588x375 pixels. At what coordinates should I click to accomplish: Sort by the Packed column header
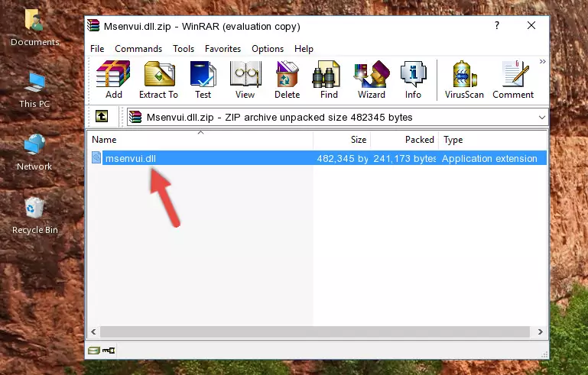click(x=404, y=140)
